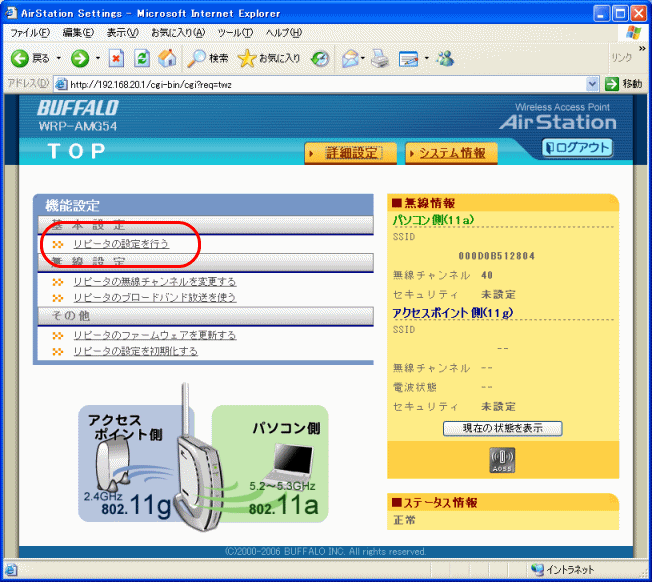Open the 編集(E) menu
The image size is (652, 582).
pos(78,33)
